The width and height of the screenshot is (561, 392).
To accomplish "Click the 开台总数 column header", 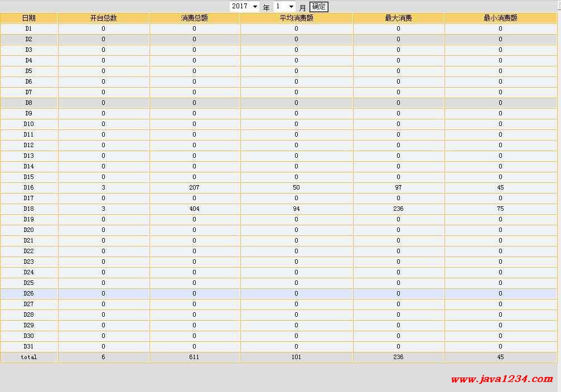I will tap(103, 18).
